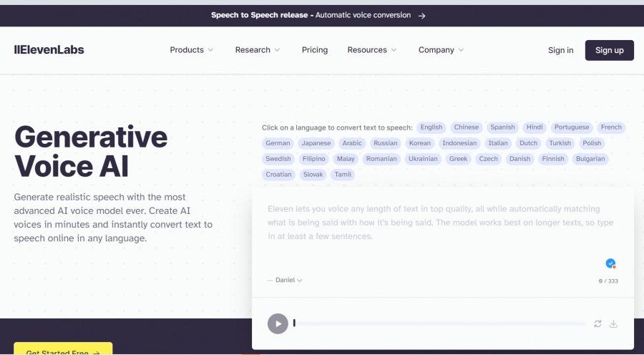Image resolution: width=644 pixels, height=355 pixels.
Task: Choose Indonesian as the speech language
Action: [x=459, y=143]
